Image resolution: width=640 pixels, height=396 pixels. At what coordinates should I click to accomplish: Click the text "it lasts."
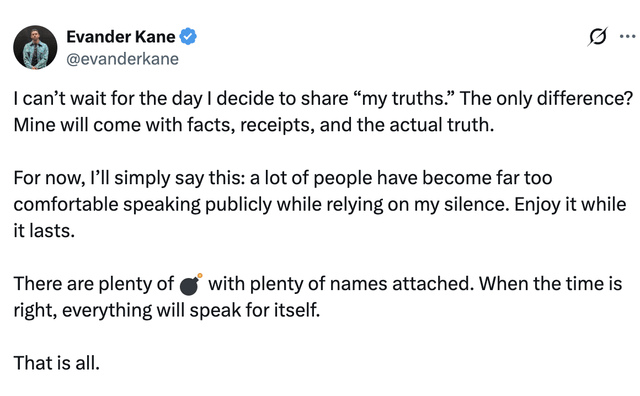pyautogui.click(x=44, y=231)
